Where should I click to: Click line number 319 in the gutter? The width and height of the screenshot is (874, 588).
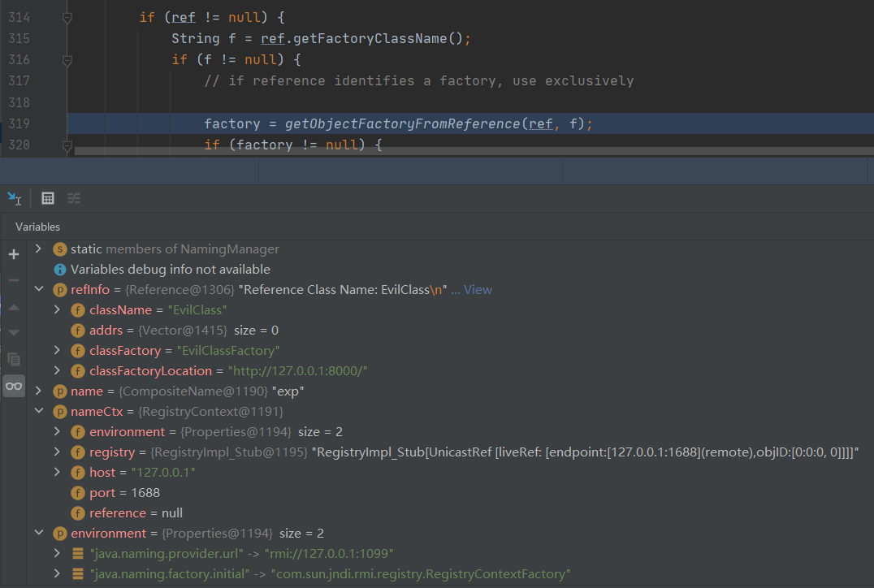pos(19,123)
